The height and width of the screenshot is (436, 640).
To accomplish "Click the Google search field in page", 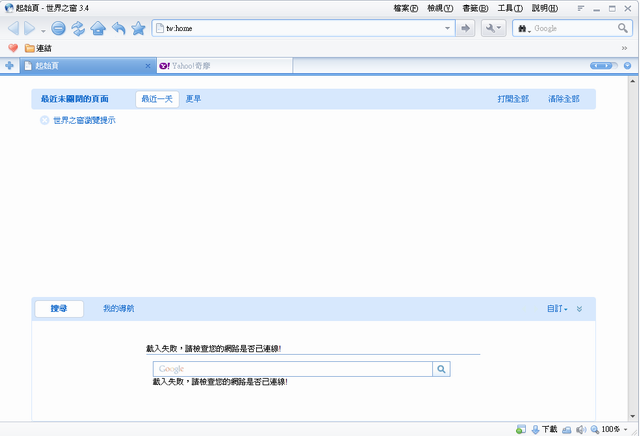I will [x=292, y=369].
